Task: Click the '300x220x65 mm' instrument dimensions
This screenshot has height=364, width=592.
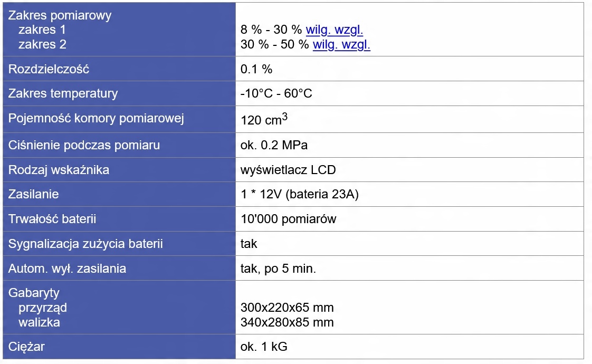Action: [287, 308]
